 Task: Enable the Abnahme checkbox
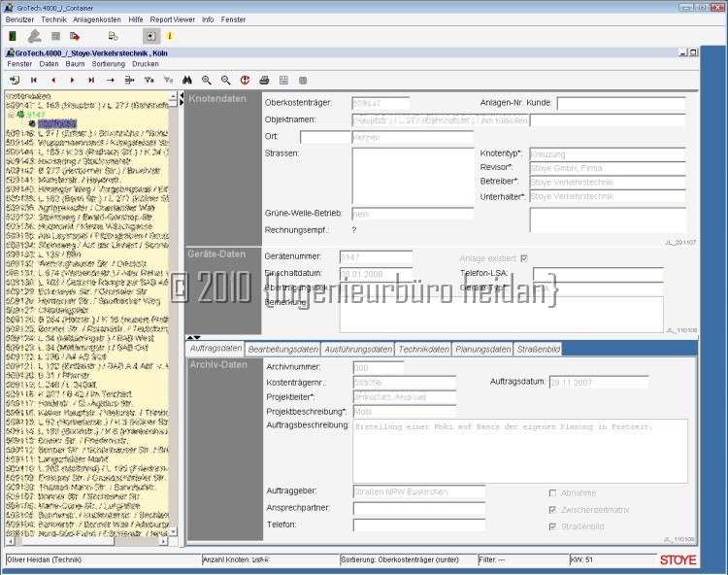[x=553, y=492]
